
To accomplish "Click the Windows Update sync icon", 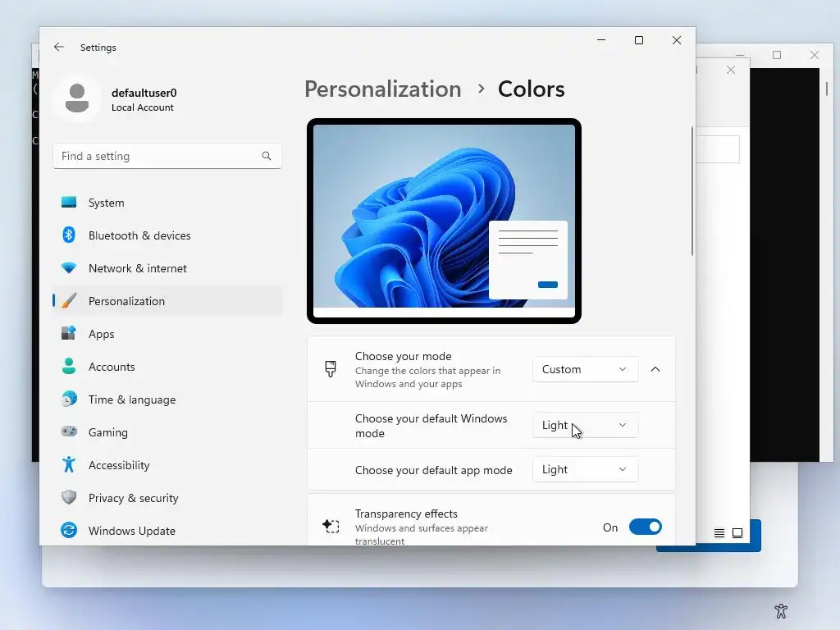I will pos(69,531).
